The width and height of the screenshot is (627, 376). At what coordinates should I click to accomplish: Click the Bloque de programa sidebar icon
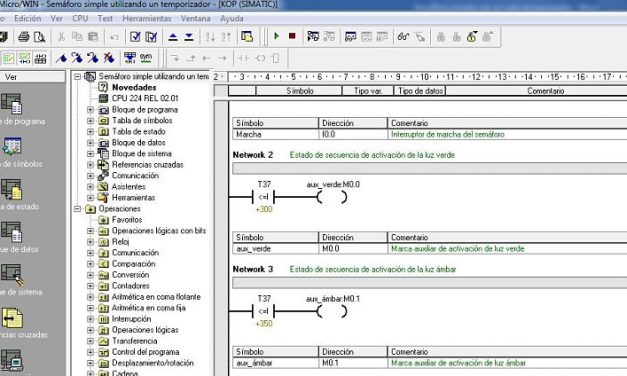[12, 104]
